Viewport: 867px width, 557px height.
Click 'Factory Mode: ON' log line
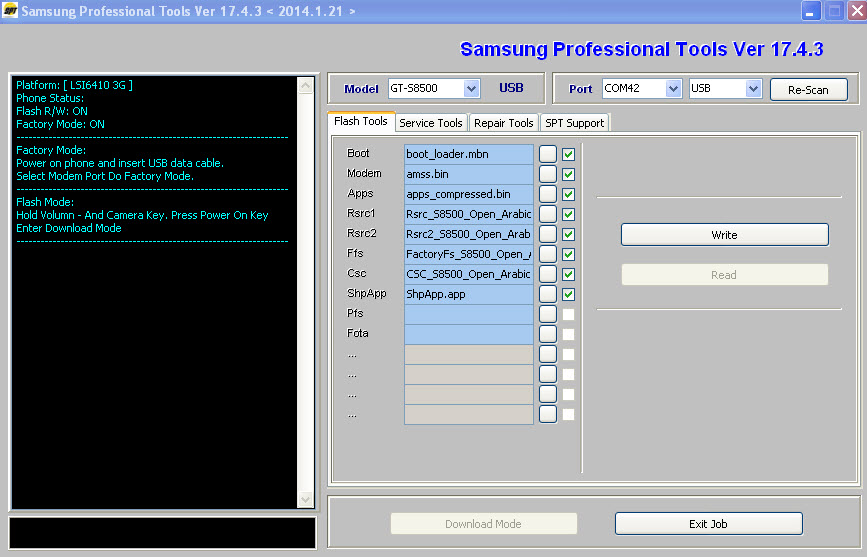[60, 124]
